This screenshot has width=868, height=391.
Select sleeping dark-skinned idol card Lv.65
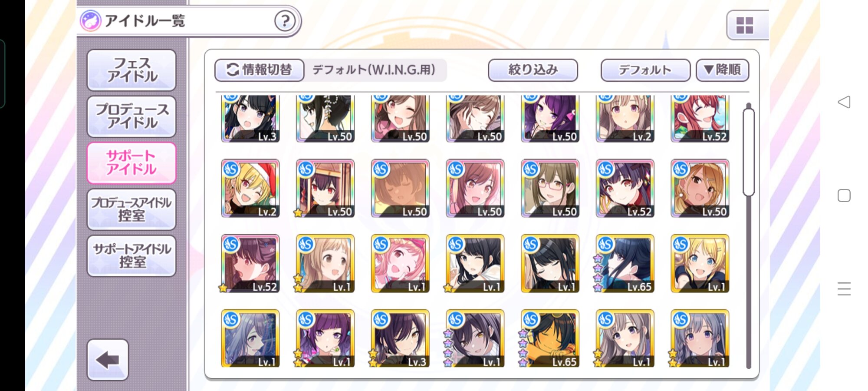pos(550,338)
